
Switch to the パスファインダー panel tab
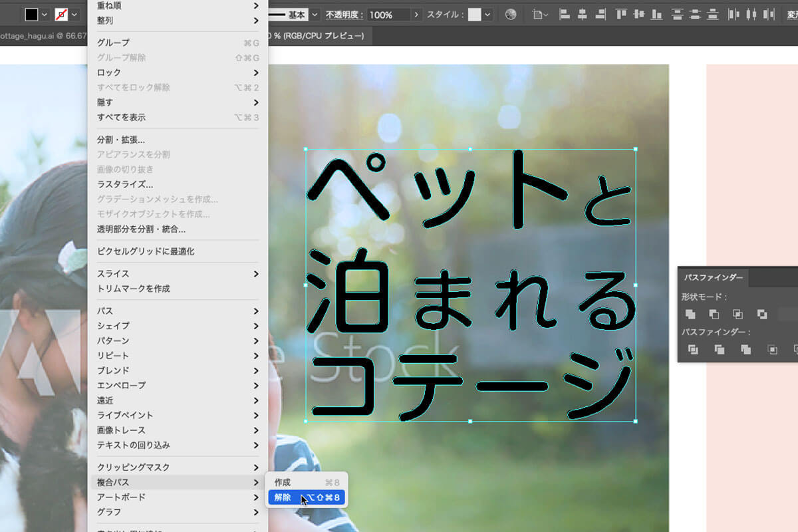click(714, 277)
